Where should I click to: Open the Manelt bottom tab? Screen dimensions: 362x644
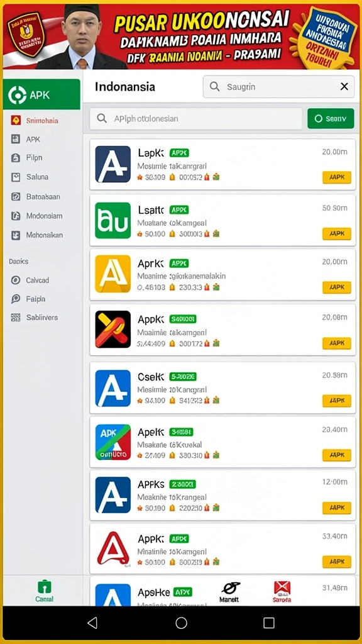(x=229, y=592)
